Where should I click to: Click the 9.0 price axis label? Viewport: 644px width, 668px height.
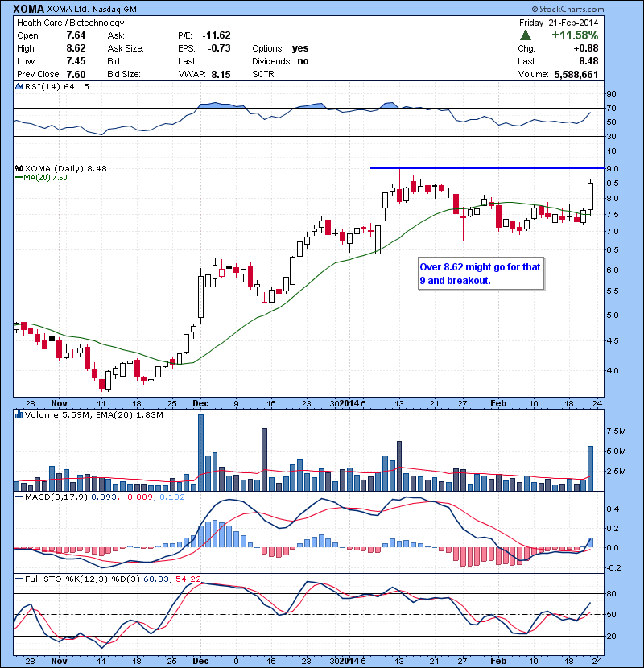pyautogui.click(x=613, y=169)
